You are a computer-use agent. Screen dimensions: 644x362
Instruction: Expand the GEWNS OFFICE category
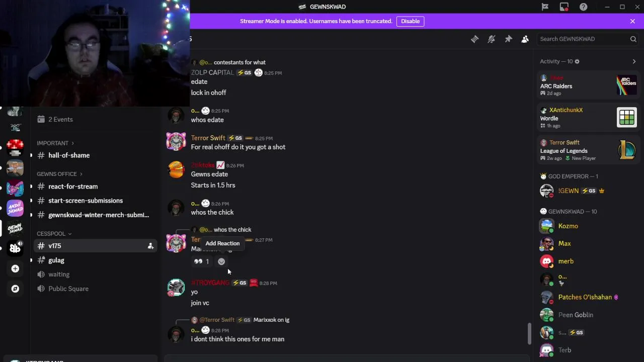pyautogui.click(x=59, y=174)
